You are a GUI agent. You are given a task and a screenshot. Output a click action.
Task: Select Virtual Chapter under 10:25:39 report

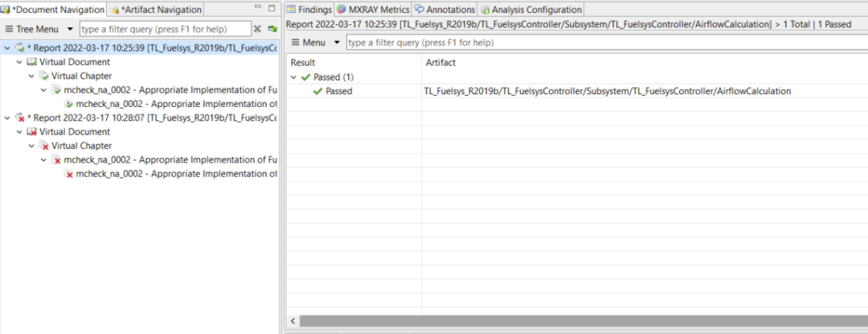pyautogui.click(x=82, y=76)
